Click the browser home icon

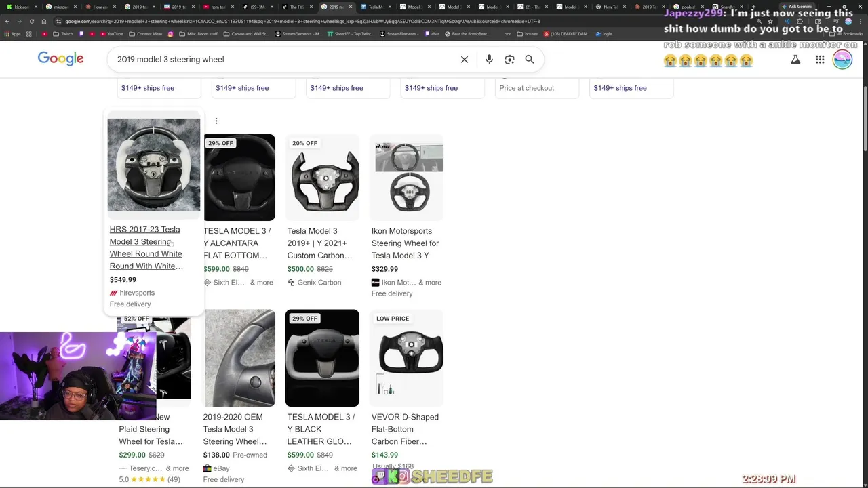pos(43,21)
